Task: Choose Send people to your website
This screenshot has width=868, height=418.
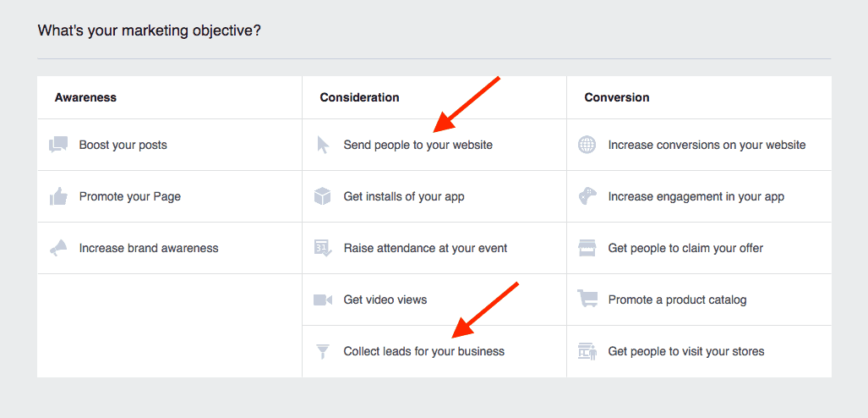Action: pos(418,145)
